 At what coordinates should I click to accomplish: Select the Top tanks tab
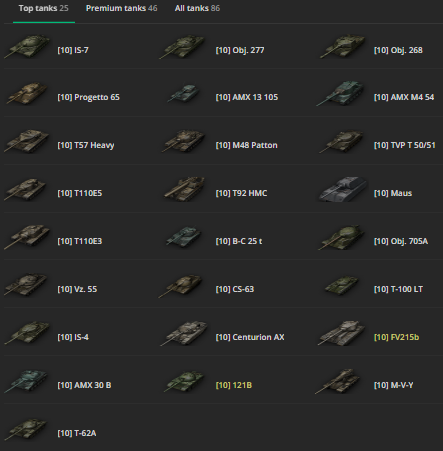pyautogui.click(x=44, y=8)
